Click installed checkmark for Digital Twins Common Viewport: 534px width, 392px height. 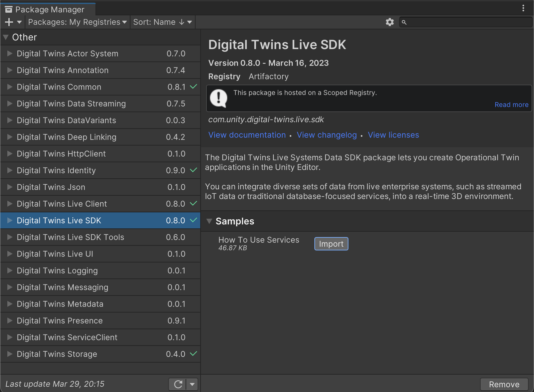tap(194, 87)
